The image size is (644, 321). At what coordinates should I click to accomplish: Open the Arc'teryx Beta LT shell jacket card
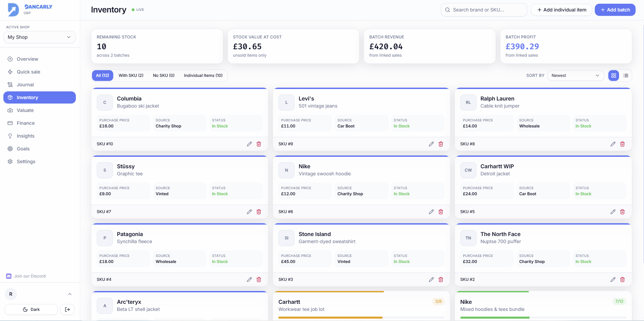pyautogui.click(x=180, y=306)
